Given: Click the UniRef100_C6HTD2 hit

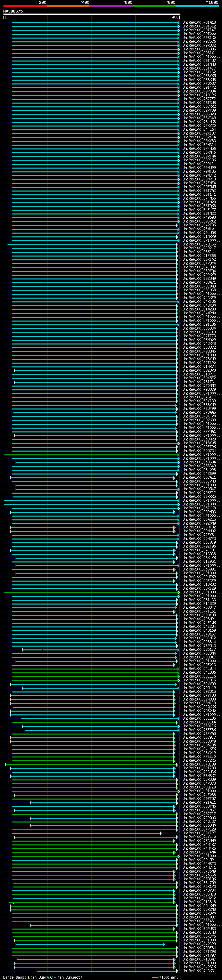Looking at the screenshot, I should click(x=199, y=527).
